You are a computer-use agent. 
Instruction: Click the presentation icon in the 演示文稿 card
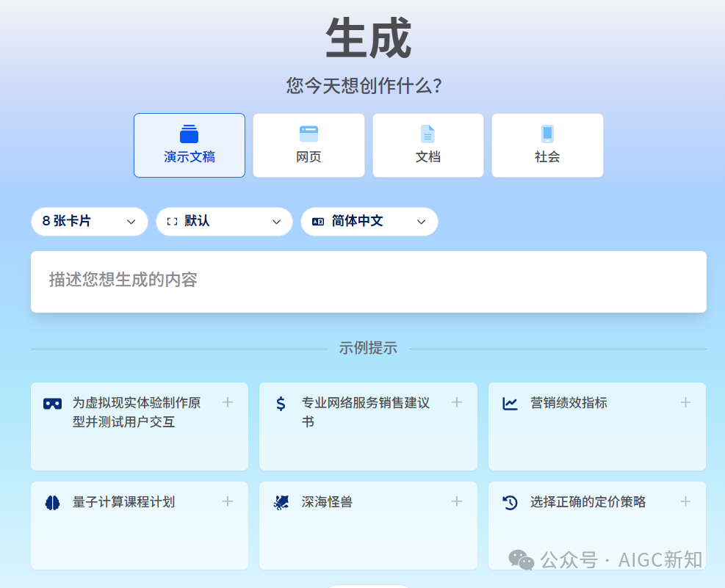point(189,134)
